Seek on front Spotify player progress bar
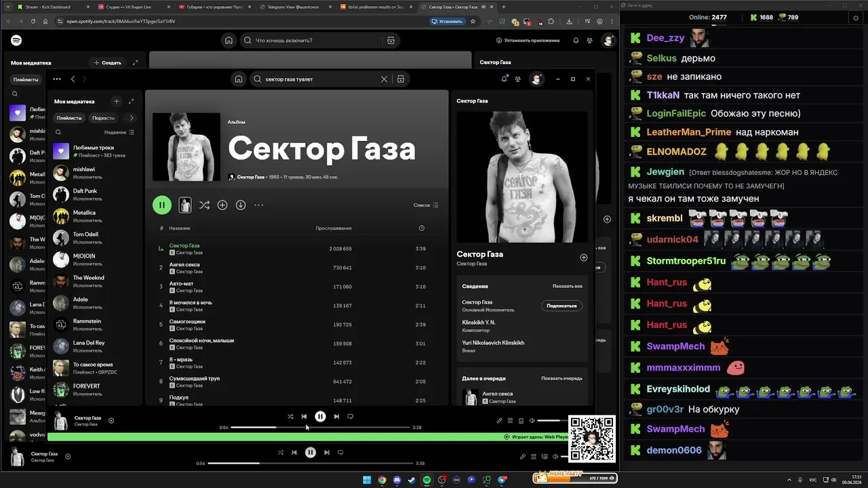 320,428
